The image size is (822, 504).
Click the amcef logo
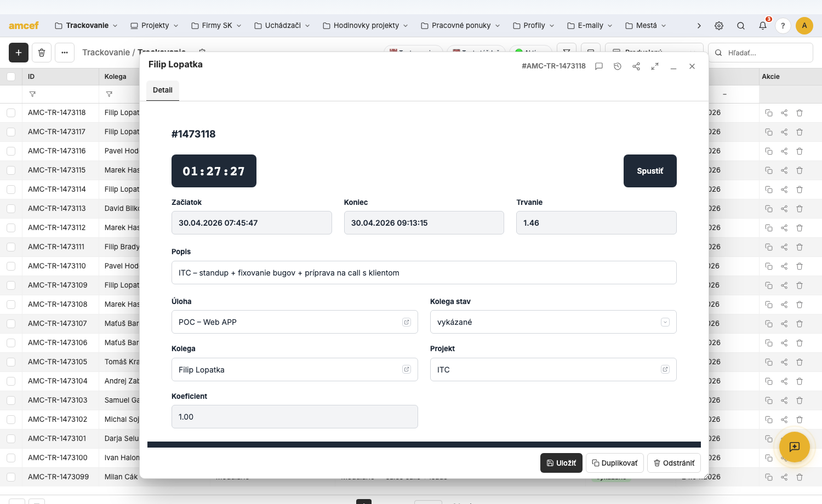click(24, 26)
